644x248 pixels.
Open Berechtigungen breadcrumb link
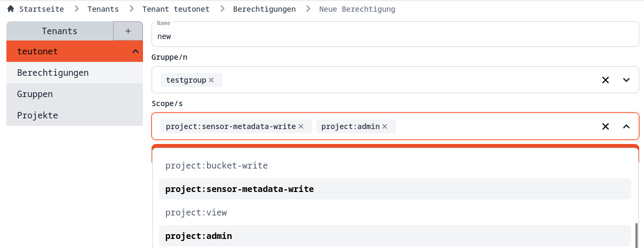tap(264, 9)
